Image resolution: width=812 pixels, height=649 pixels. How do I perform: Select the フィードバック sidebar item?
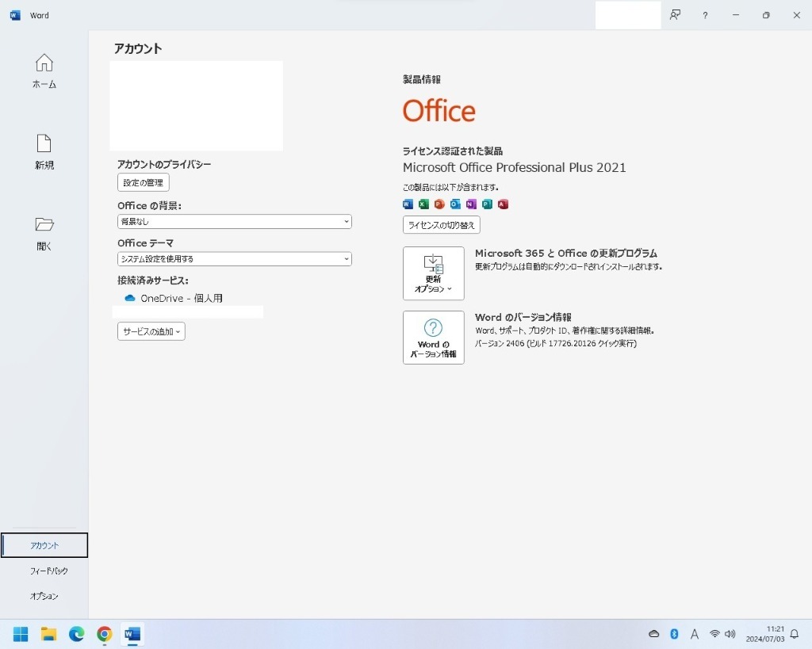coord(48,571)
